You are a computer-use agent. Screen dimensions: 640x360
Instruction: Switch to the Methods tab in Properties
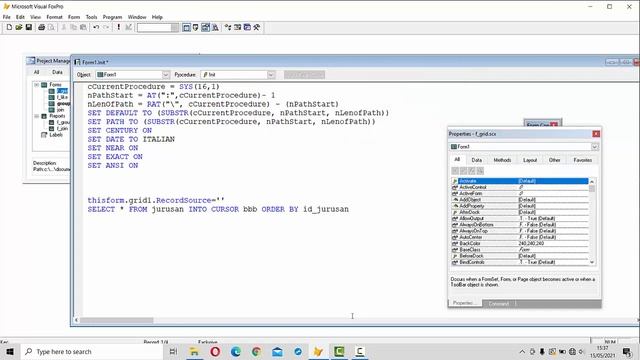[x=502, y=160]
